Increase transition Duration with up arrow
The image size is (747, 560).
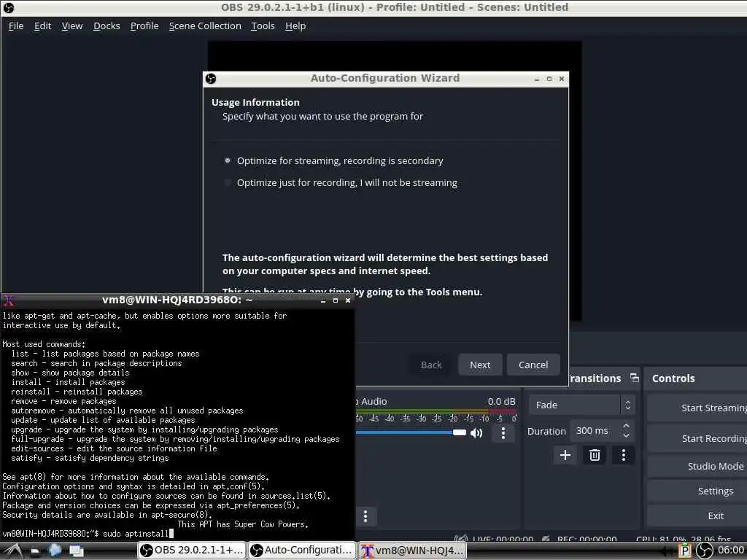[x=626, y=426]
